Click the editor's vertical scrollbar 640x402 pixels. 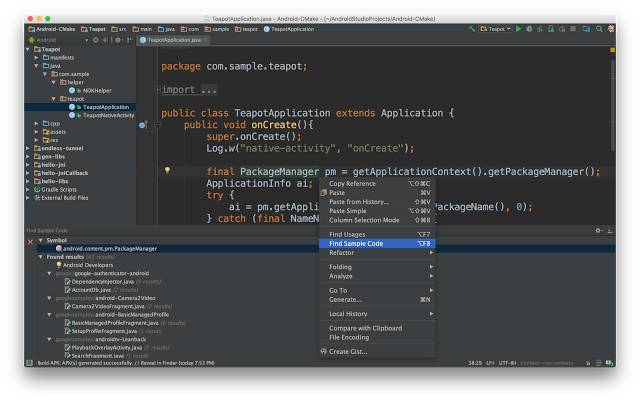coord(612,105)
